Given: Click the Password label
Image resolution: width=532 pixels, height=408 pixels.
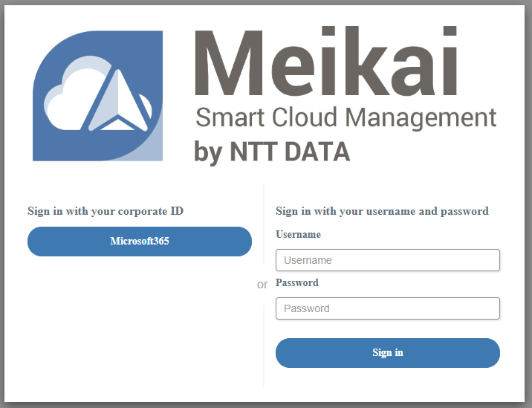Looking at the screenshot, I should click(x=296, y=283).
